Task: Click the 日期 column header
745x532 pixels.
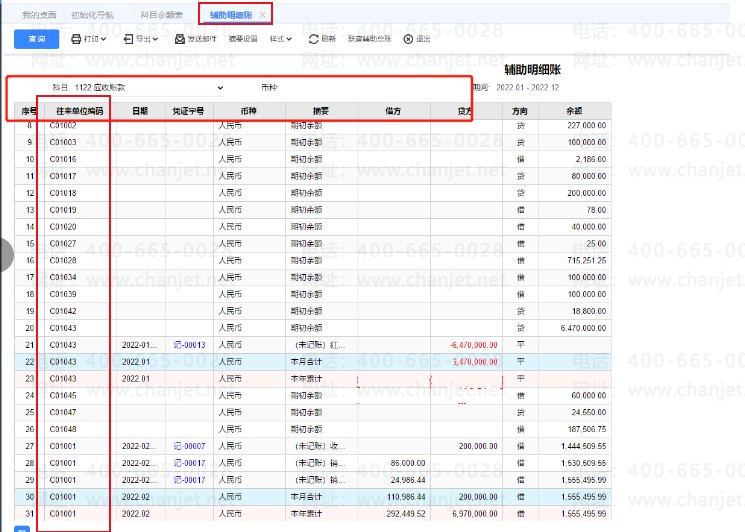Action: pos(140,111)
